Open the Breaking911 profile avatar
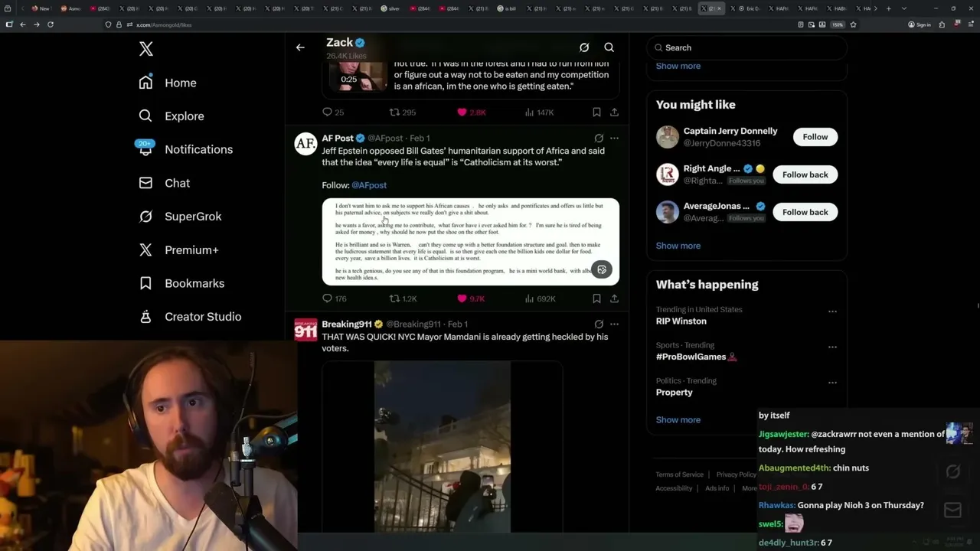This screenshot has width=980, height=551. [305, 329]
